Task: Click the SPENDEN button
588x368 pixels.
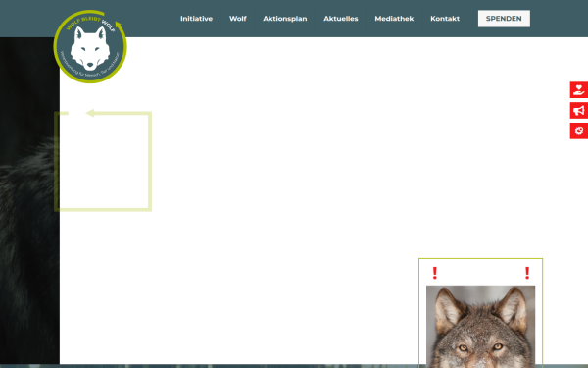Action: click(x=504, y=19)
